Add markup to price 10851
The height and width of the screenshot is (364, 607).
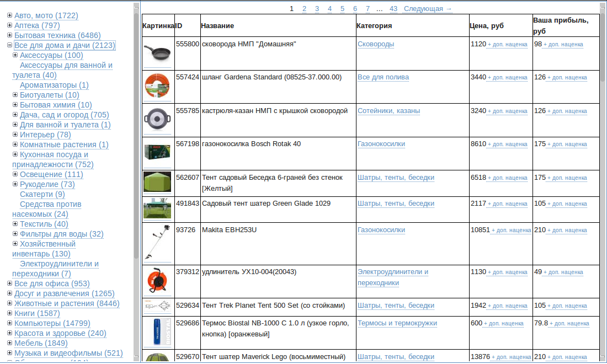tap(511, 230)
